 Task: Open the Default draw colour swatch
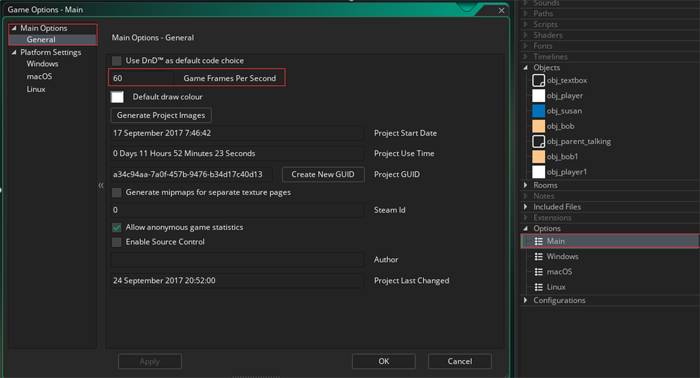click(117, 97)
